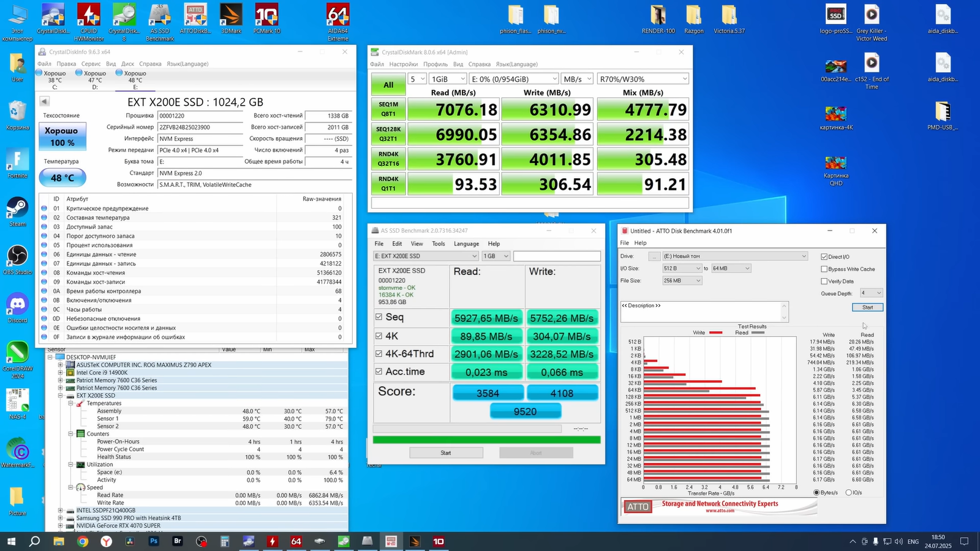Uncheck the 4K-64Thrd test checkbox
This screenshot has width=980, height=551.
pos(379,354)
